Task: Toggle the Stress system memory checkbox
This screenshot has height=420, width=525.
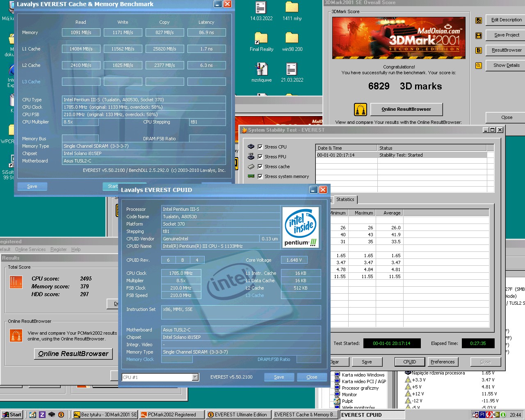Action: click(x=260, y=176)
